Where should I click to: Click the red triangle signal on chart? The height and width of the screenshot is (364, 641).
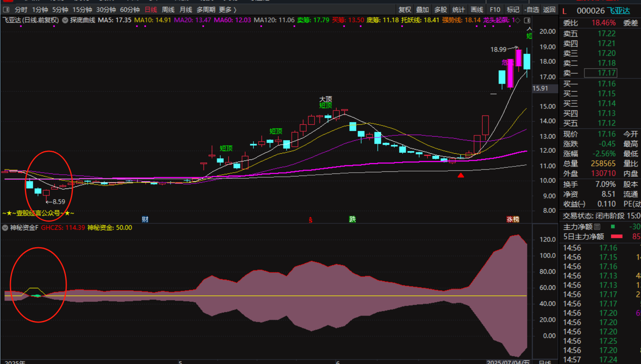pyautogui.click(x=461, y=176)
